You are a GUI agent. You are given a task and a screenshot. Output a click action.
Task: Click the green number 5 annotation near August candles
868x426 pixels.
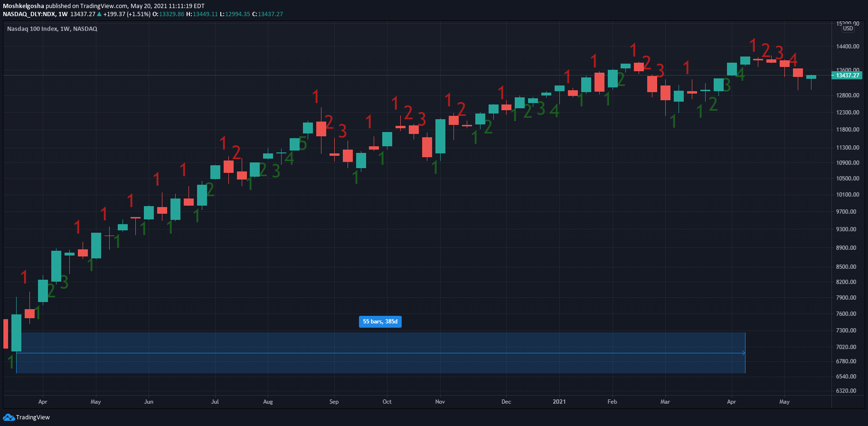pos(302,144)
